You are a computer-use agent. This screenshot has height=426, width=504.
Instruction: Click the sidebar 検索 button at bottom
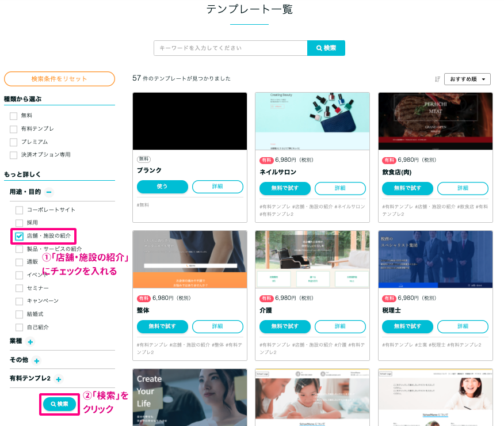click(59, 404)
